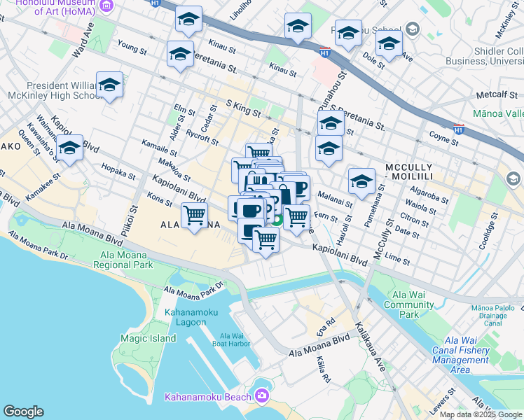The image size is (524, 420).
Task: Click the school marker above Dole St
Action: point(389,44)
